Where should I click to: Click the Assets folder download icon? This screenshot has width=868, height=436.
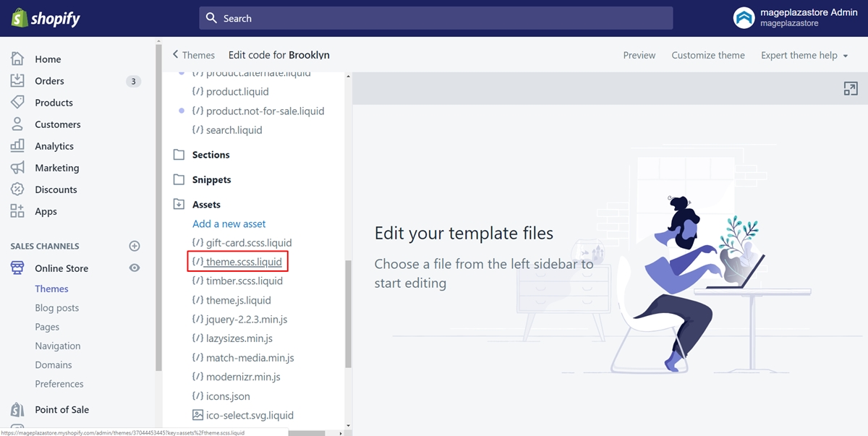tap(179, 205)
